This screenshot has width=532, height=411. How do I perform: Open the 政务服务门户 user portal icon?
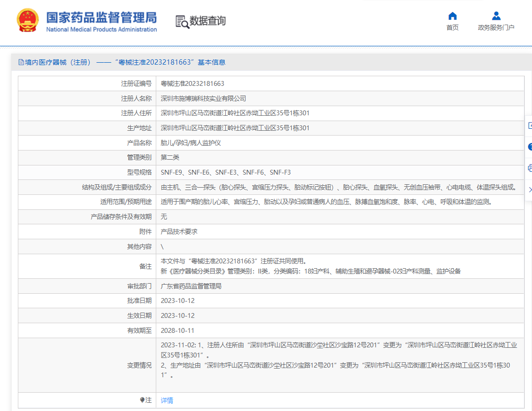(496, 16)
